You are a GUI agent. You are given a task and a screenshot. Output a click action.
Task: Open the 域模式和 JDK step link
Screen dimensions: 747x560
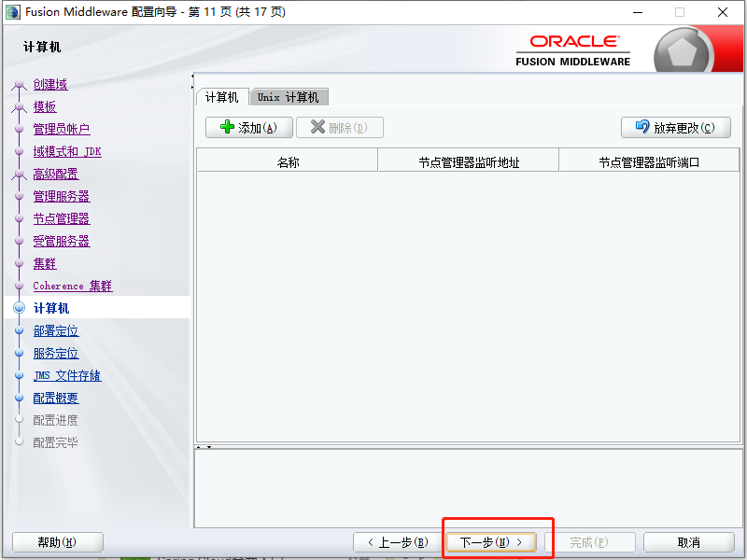(x=67, y=152)
